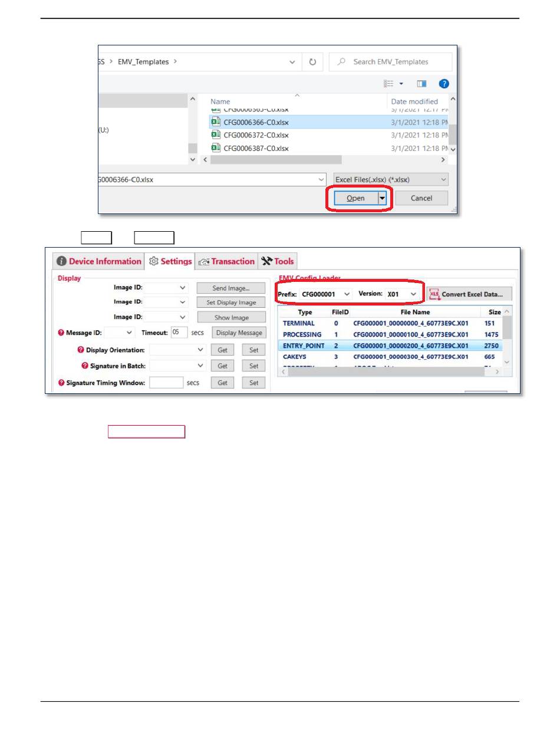This screenshot has width=560, height=743.
Task: Open the file name combo box dropdown
Action: [321, 179]
